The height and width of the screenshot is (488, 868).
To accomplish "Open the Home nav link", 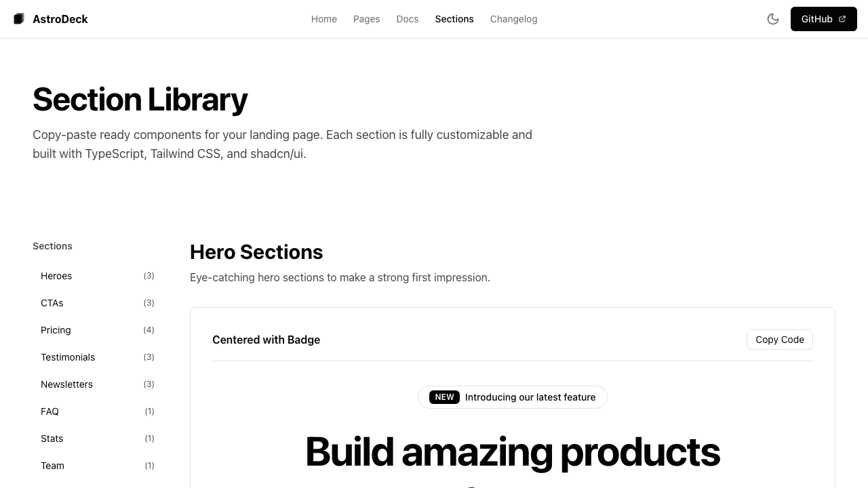I will point(324,19).
